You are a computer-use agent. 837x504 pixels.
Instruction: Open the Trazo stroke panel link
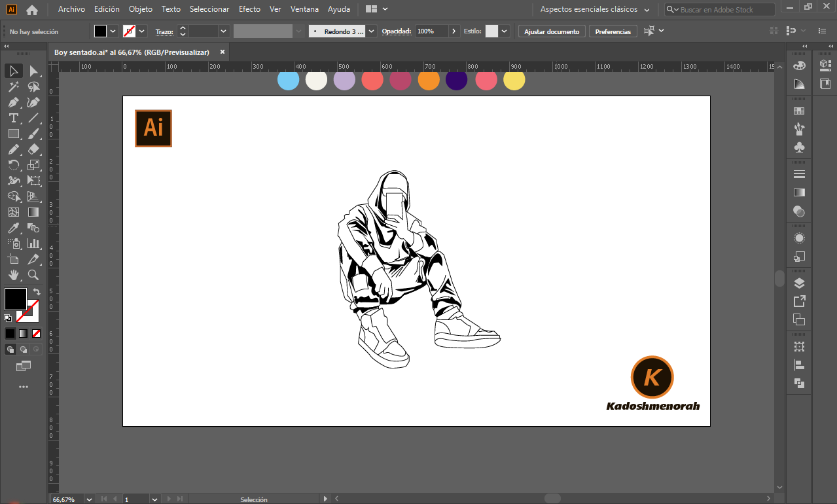tap(164, 31)
